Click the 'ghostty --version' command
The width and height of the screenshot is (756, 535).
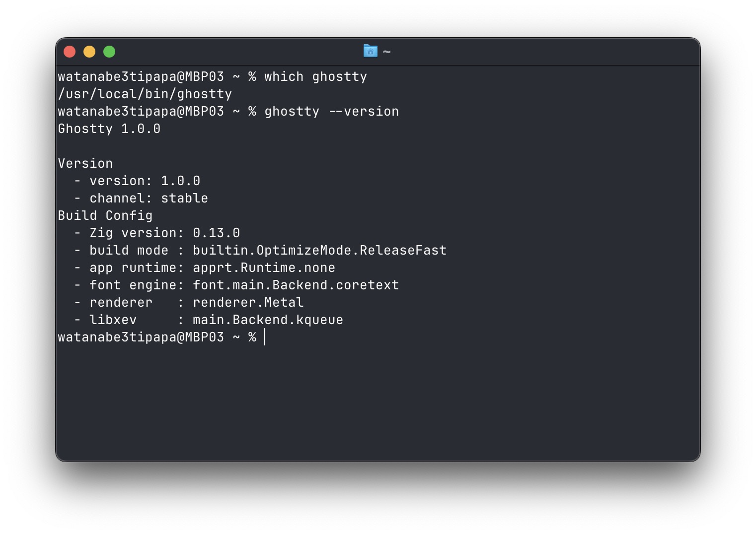tap(332, 112)
